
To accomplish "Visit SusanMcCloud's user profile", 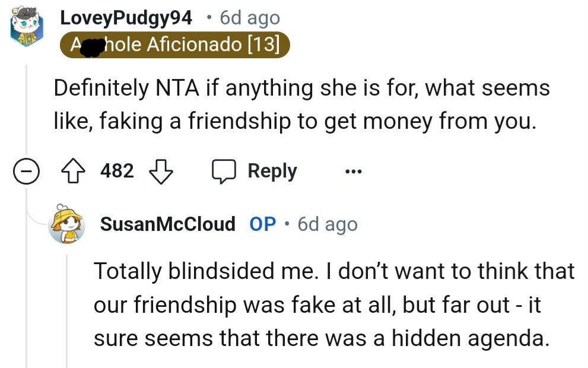I will click(x=168, y=224).
